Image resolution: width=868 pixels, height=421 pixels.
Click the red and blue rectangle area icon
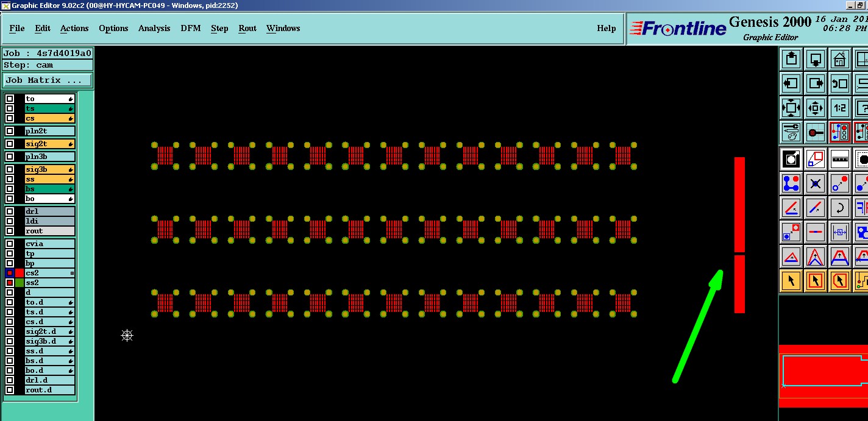816,160
